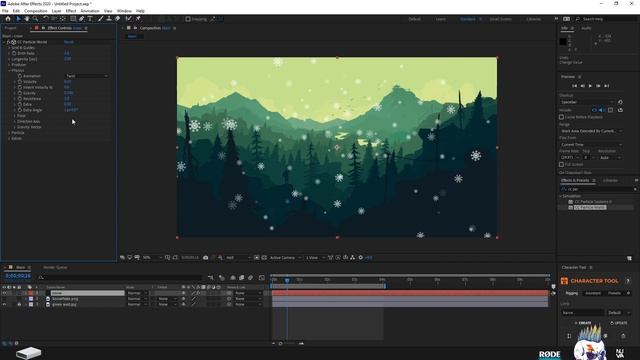
Task: Select the Selection arrow tool
Action: click(x=18, y=19)
